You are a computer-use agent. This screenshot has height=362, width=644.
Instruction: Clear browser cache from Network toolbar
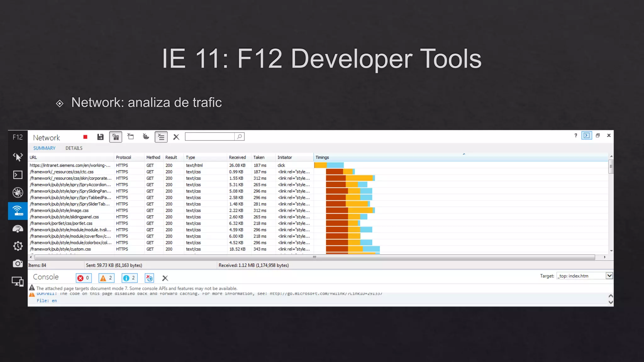pyautogui.click(x=130, y=137)
